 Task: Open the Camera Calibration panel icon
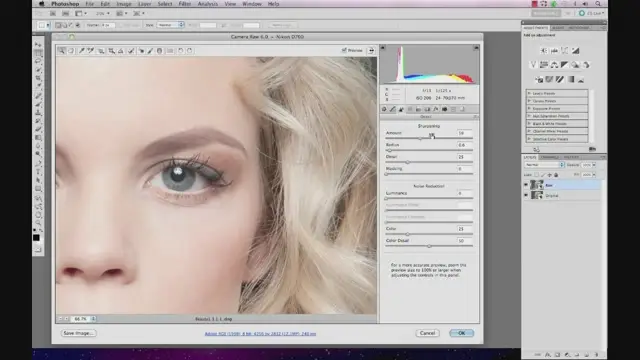point(444,109)
